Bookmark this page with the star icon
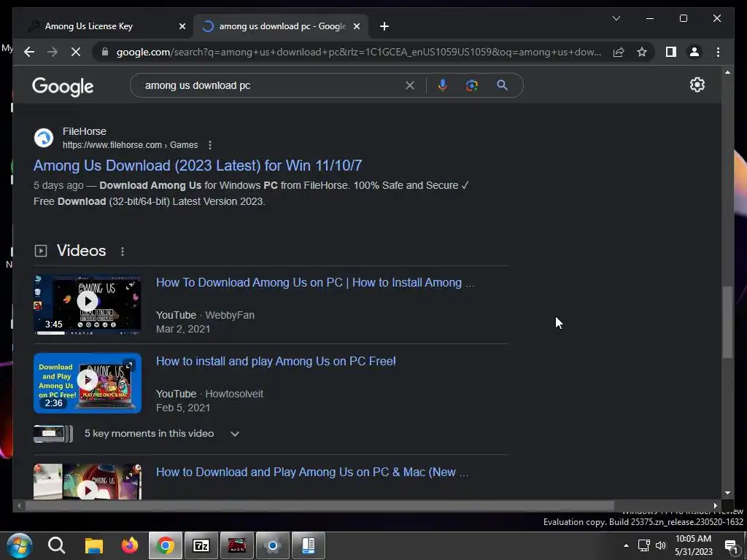This screenshot has height=560, width=747. pyautogui.click(x=642, y=52)
